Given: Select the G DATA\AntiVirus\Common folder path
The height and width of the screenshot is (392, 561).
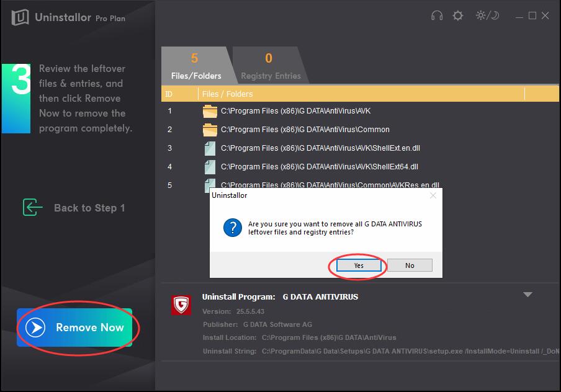Looking at the screenshot, I should pos(305,130).
